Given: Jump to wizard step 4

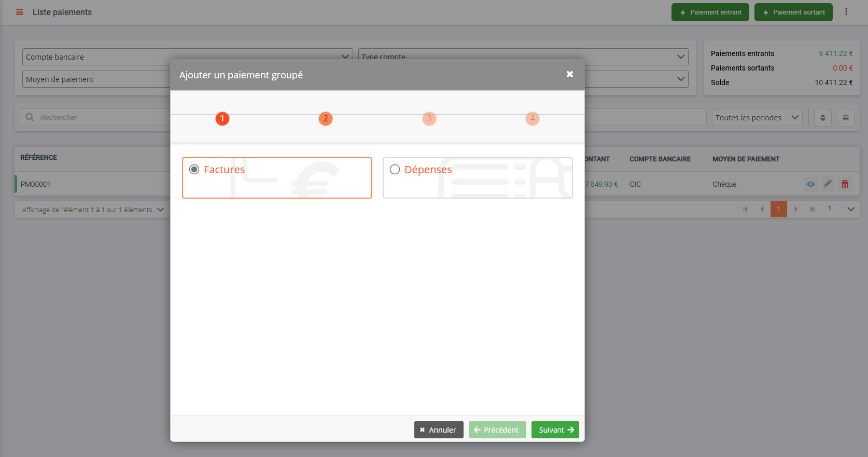Looking at the screenshot, I should click(x=533, y=119).
